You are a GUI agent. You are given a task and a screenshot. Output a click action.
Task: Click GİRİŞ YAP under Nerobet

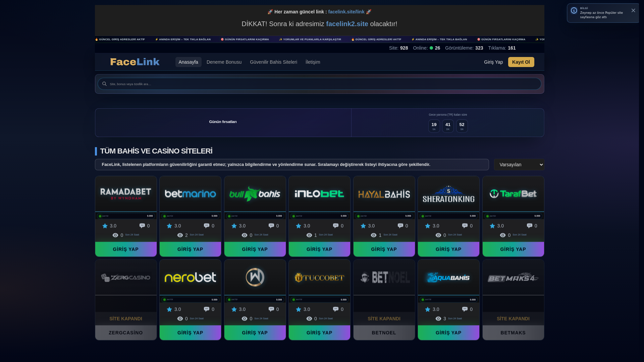(190, 333)
